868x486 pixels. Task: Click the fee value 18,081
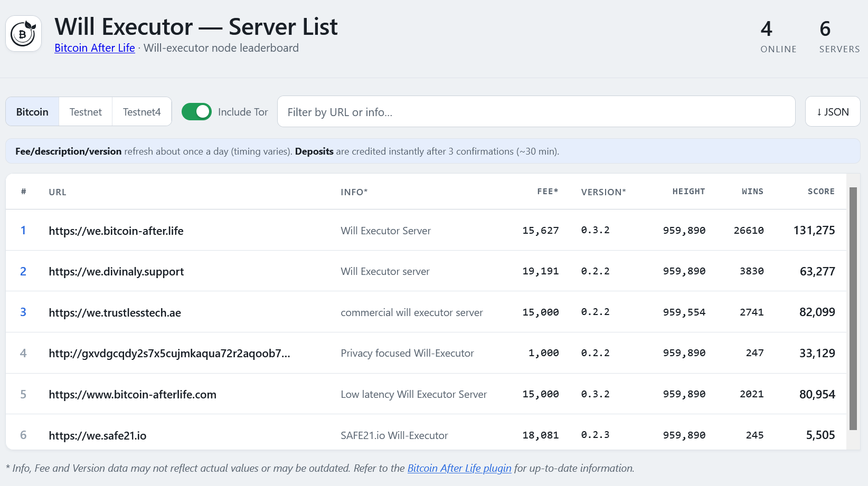(x=540, y=435)
